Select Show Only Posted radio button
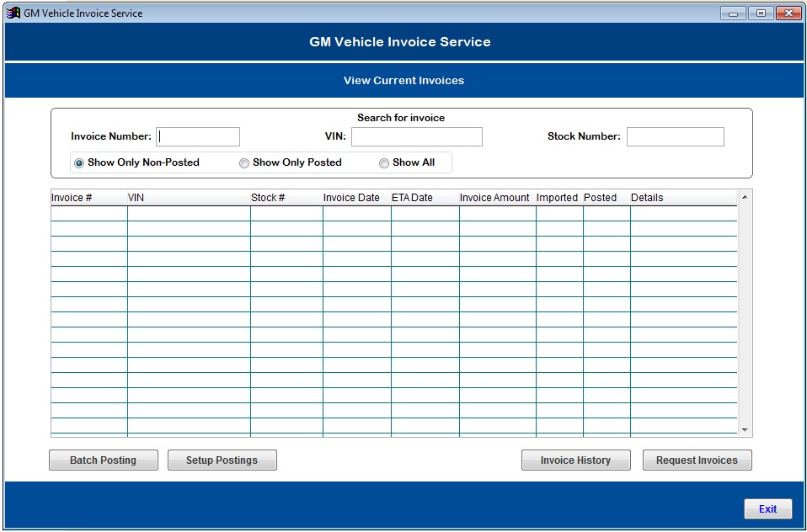Screen dimensions: 807x532 (244, 163)
